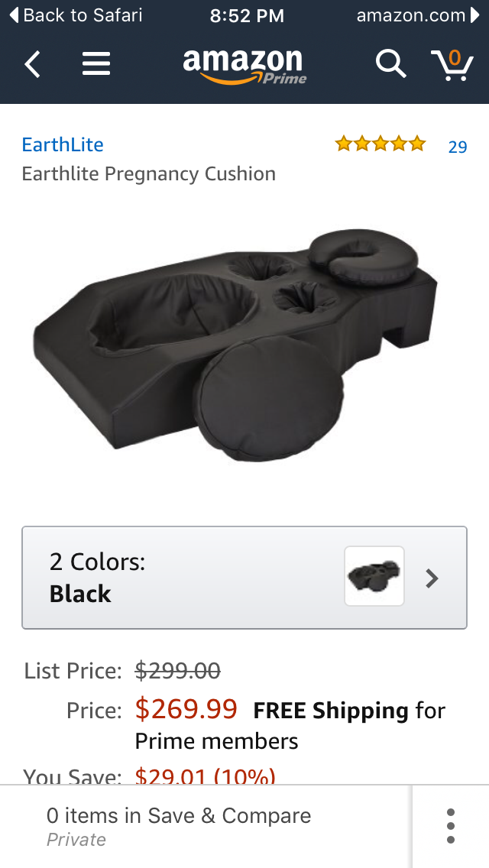Image resolution: width=489 pixels, height=868 pixels.
Task: Go to Amazon Prime home logo
Action: [244, 66]
